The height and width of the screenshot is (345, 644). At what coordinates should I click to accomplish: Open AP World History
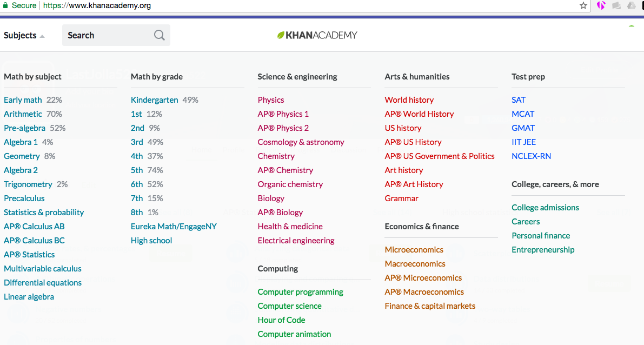click(x=419, y=114)
